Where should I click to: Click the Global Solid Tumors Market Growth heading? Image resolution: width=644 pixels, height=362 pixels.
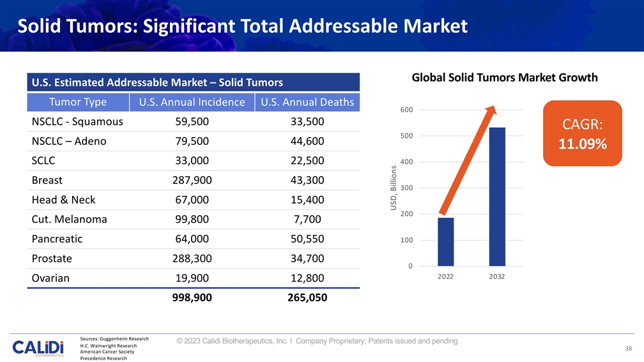505,78
